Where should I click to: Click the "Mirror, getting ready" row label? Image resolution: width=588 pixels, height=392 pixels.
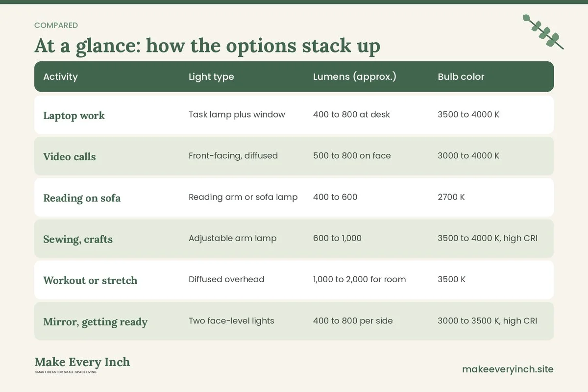(x=95, y=322)
